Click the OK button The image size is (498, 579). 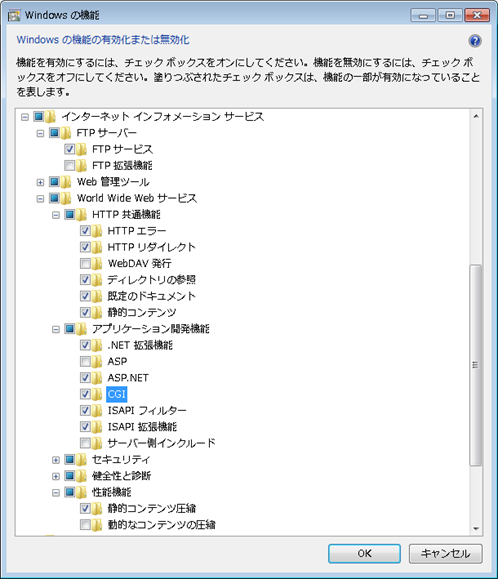click(364, 553)
